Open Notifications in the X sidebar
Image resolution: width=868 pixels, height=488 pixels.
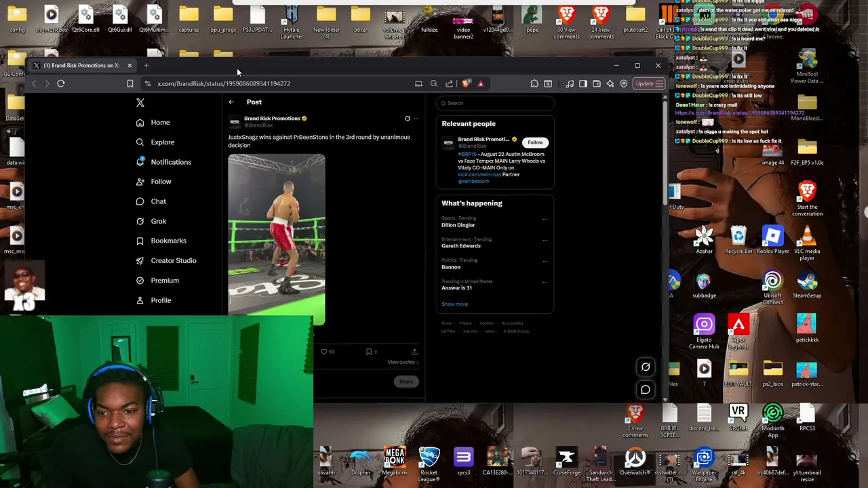(x=163, y=162)
